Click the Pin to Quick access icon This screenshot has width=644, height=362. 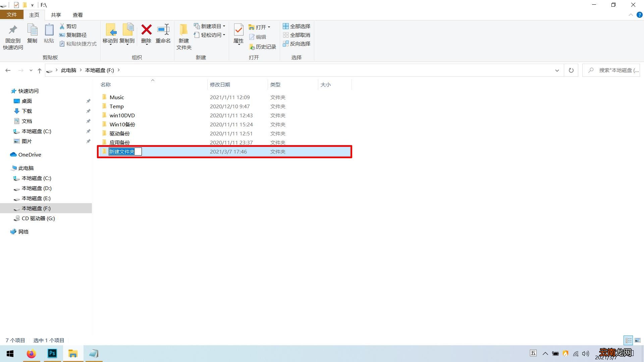tap(13, 30)
